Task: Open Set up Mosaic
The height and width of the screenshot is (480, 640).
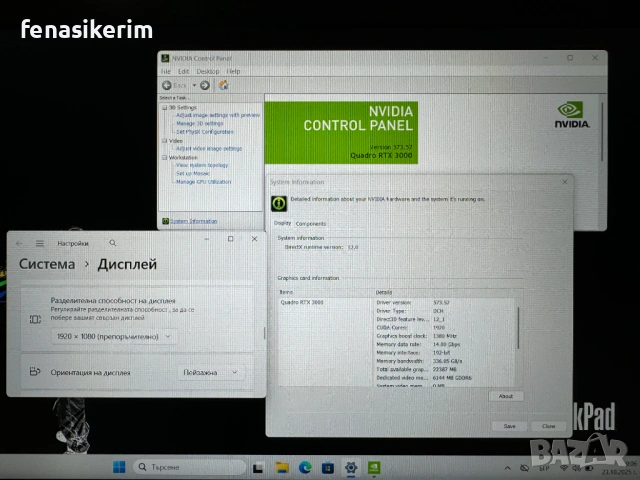Action: pyautogui.click(x=193, y=173)
